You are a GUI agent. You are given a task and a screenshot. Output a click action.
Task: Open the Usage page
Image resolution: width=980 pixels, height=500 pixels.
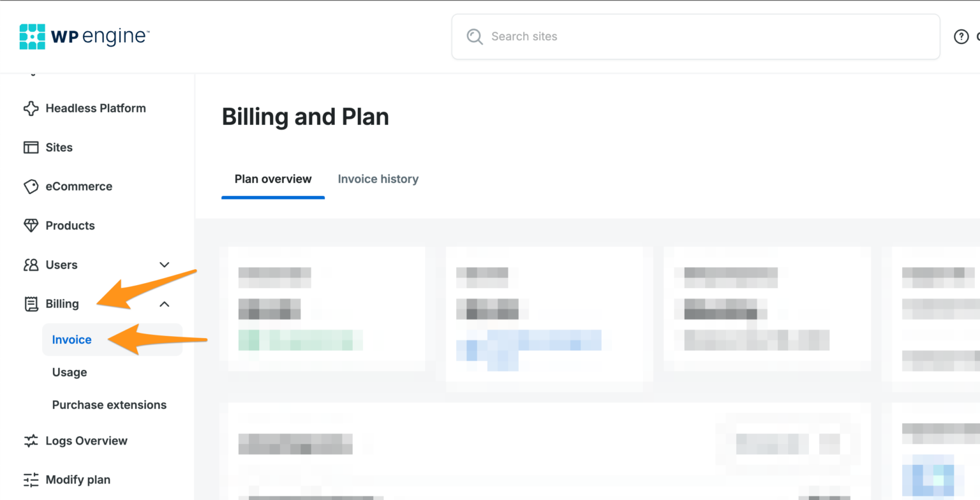click(70, 372)
